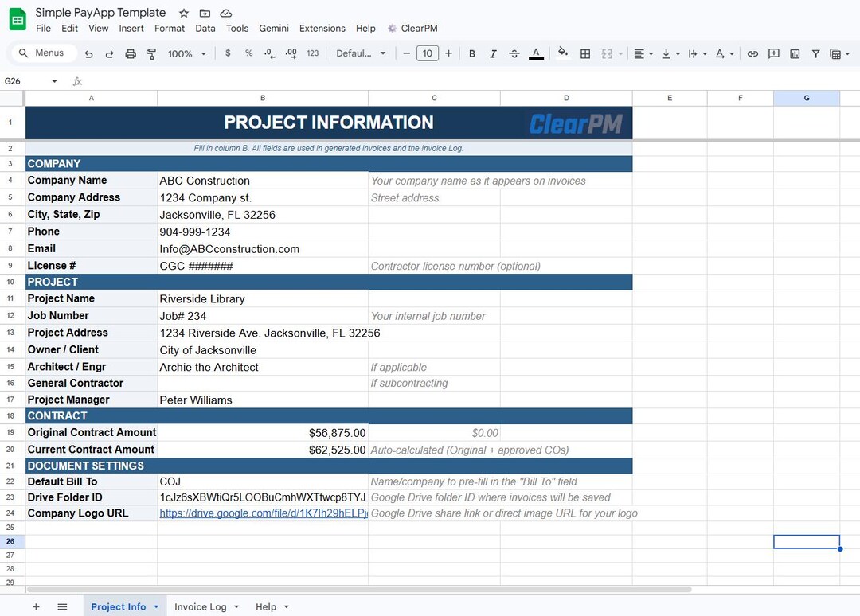Format as currency with dollar icon

pos(228,53)
